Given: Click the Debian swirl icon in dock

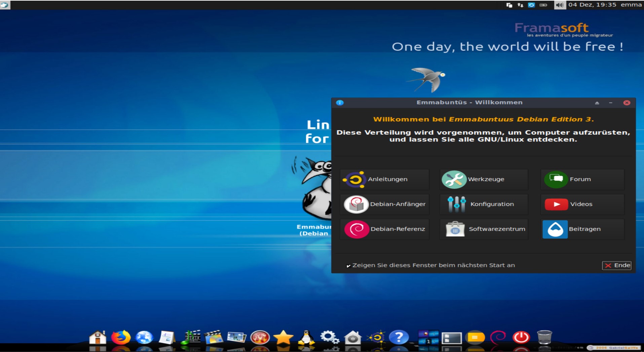Looking at the screenshot, I should 498,337.
